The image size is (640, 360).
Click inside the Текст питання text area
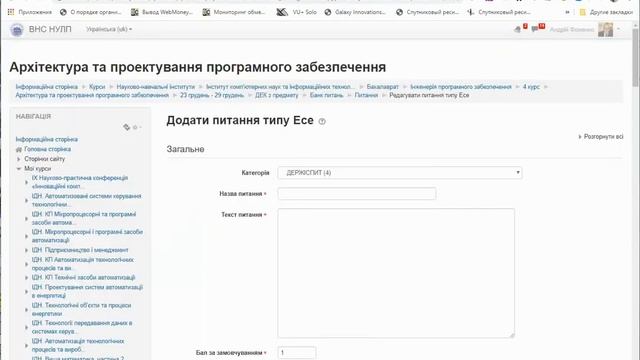pos(396,273)
